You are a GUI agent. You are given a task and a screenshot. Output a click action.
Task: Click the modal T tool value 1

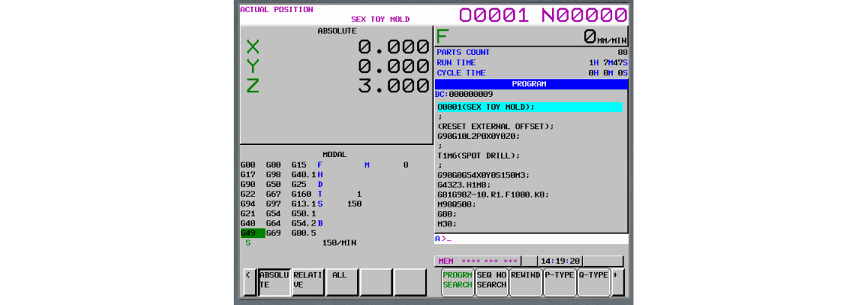(359, 194)
